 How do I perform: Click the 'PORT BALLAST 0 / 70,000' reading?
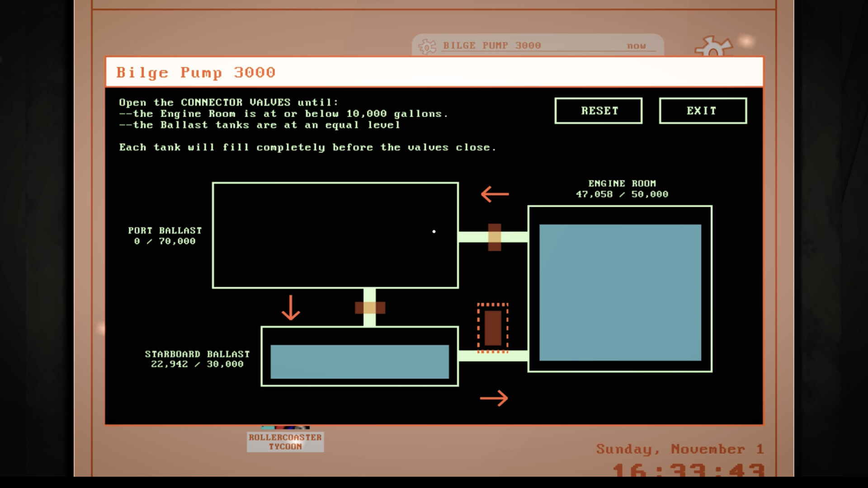(165, 236)
